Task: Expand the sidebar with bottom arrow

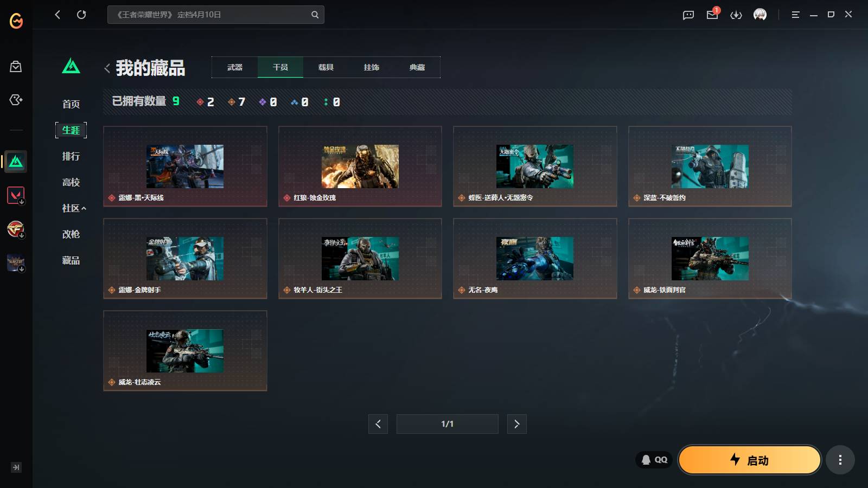Action: click(x=16, y=467)
